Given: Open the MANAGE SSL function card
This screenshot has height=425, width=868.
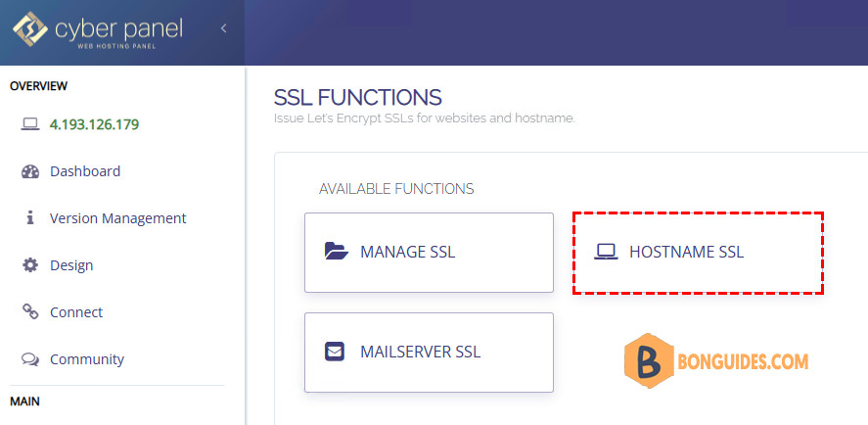Looking at the screenshot, I should 429,253.
